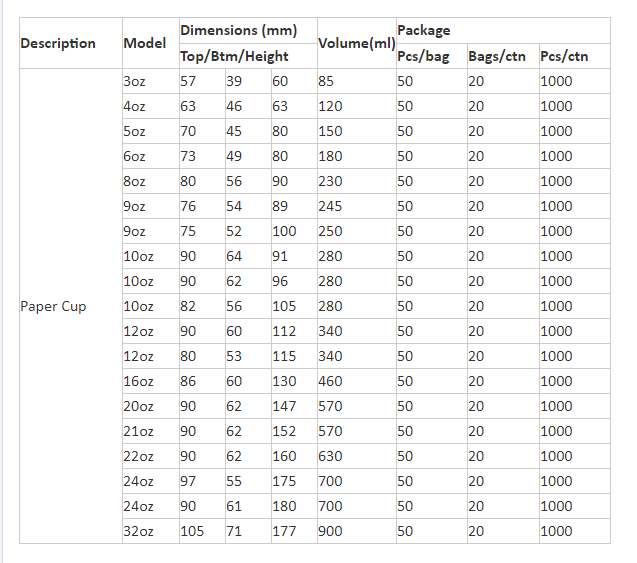Viewport: 637px width, 563px height.
Task: Select the 16oz model cell
Action: coord(151,381)
